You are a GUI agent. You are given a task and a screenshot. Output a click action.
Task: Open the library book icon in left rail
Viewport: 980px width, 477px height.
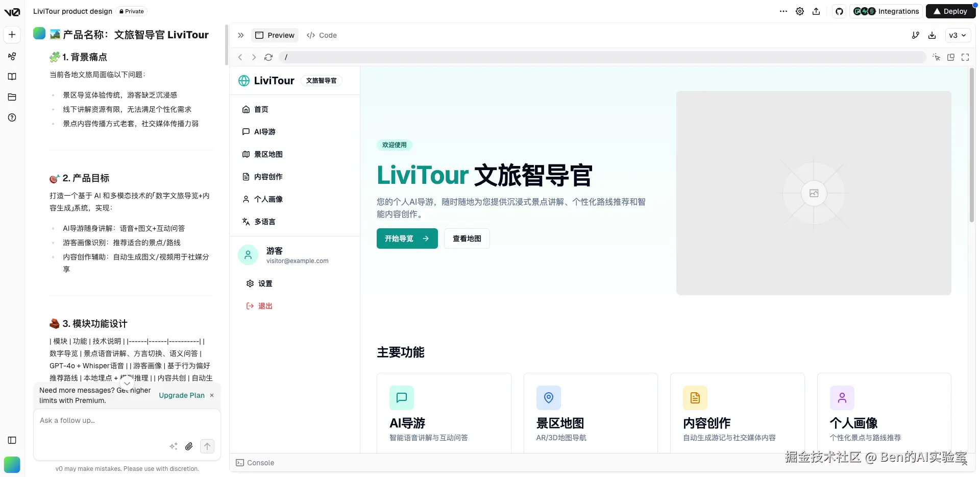point(12,77)
